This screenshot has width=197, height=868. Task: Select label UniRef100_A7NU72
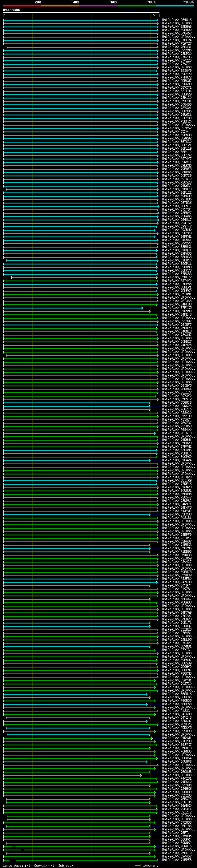click(177, 78)
